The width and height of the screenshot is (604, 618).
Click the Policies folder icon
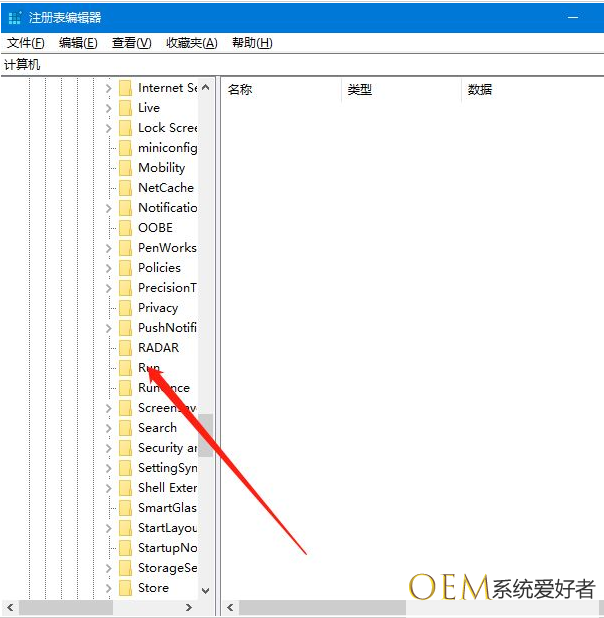[x=125, y=268]
